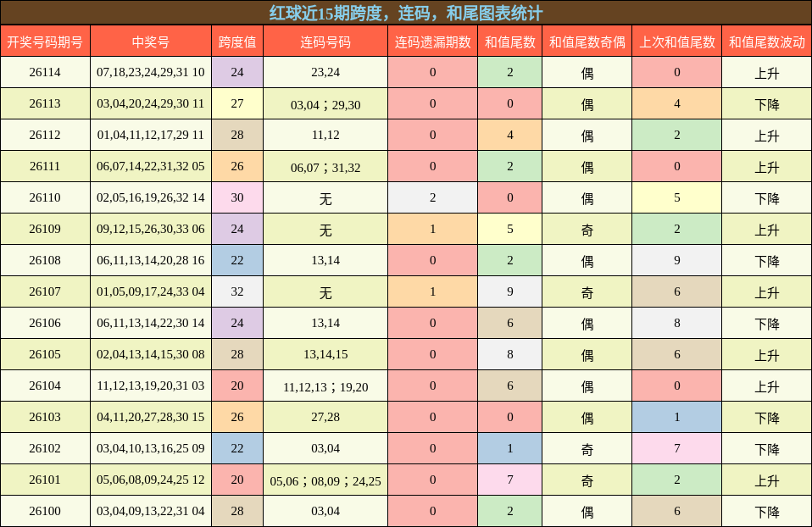Click issue number 26110
Viewport: 812px width, 527px height.
(45, 197)
